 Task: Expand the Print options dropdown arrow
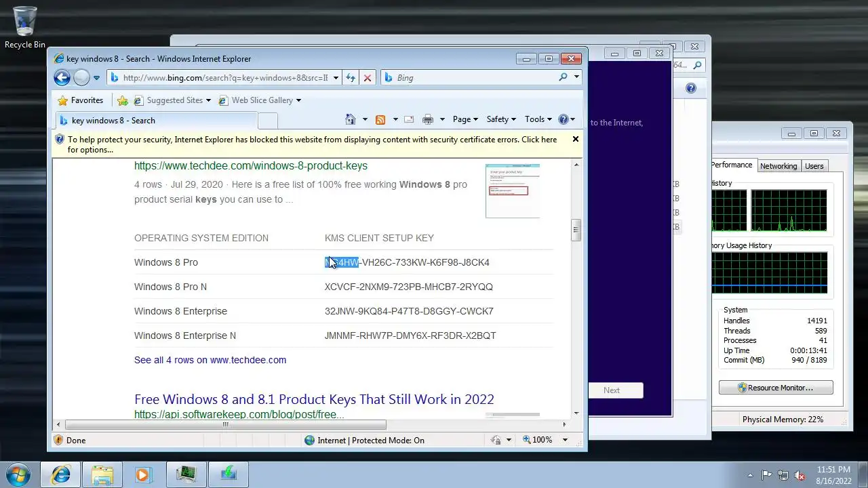point(442,119)
